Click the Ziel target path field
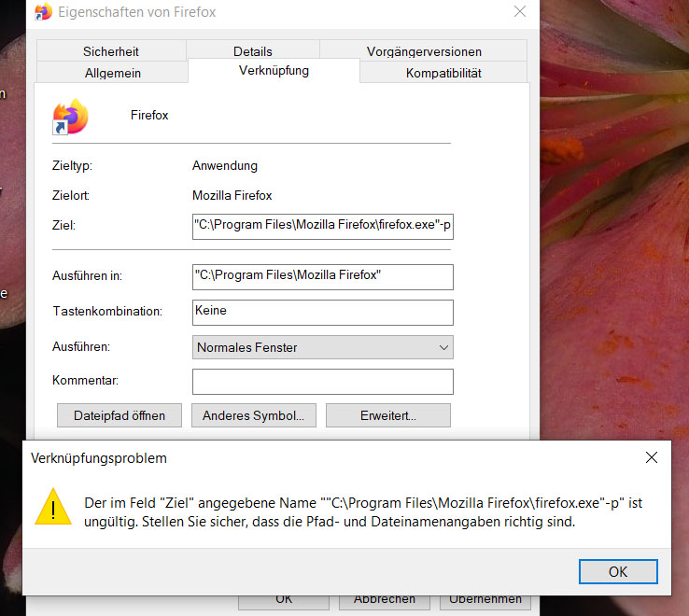This screenshot has width=689, height=616. (x=322, y=226)
